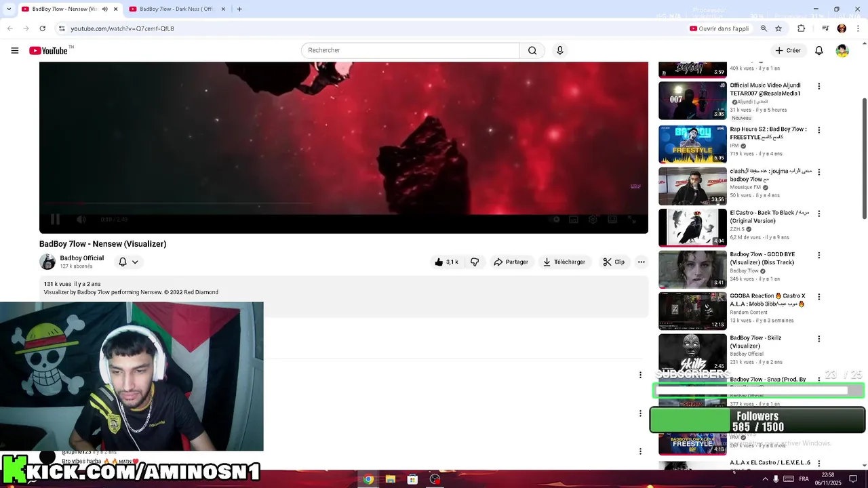This screenshot has width=868, height=488.
Task: Open subscription notification bell dropdown
Action: pos(128,262)
